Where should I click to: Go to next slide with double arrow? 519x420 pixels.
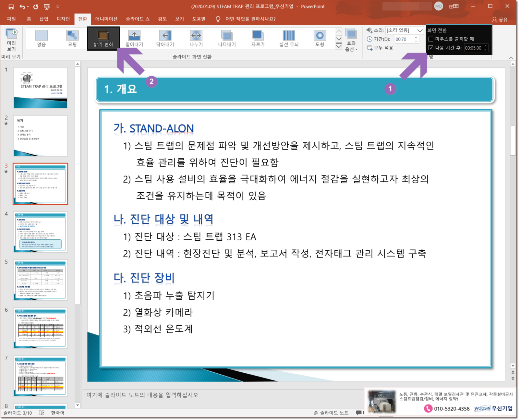pos(513,378)
